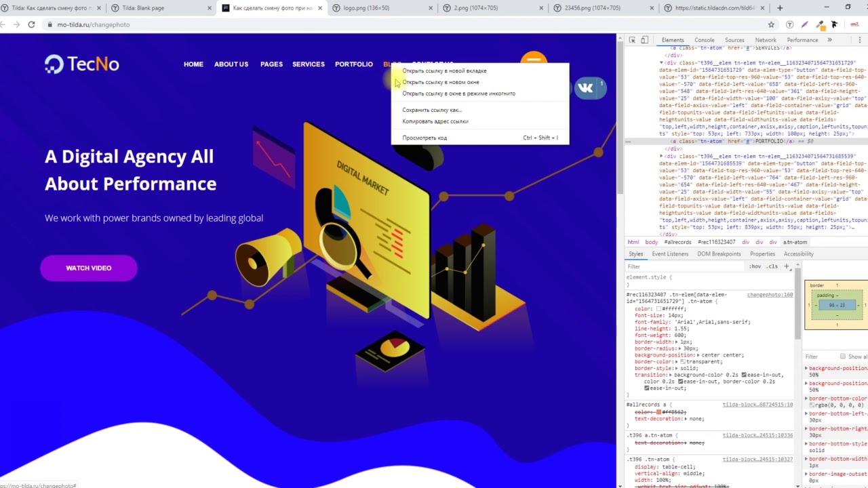Open easing editor next to 'background-color 0.2s'
Image resolution: width=868 pixels, height=488 pixels.
[745, 375]
